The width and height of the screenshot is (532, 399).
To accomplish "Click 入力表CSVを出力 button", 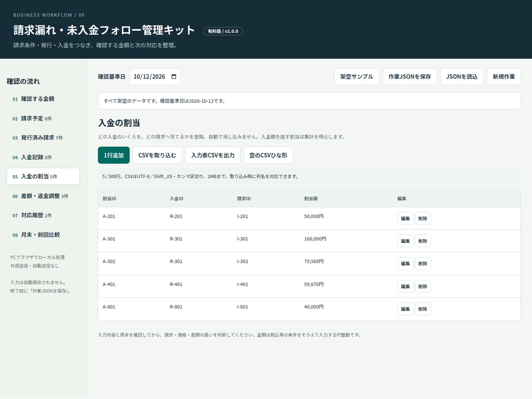I will (x=213, y=155).
